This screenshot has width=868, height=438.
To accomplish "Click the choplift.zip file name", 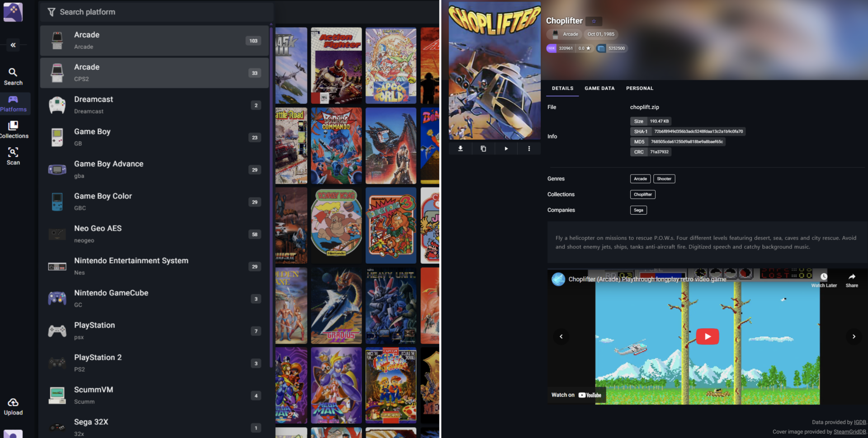I will click(x=645, y=107).
